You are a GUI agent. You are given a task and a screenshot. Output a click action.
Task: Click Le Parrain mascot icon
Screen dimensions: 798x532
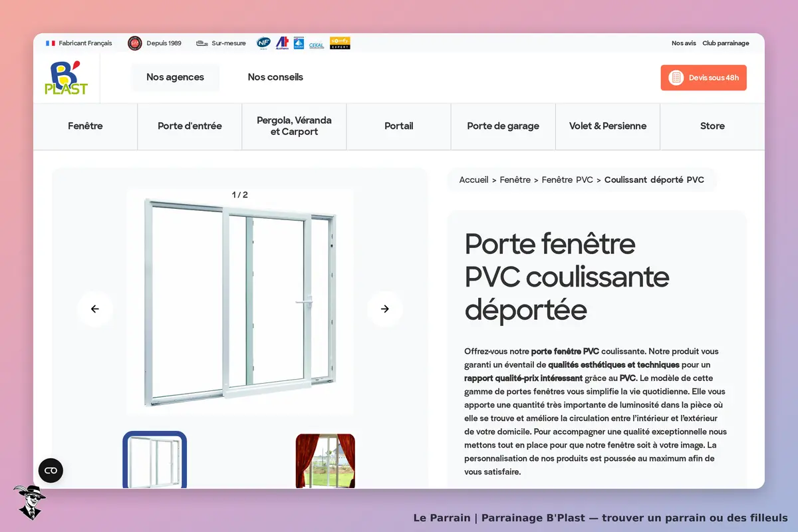tap(29, 502)
